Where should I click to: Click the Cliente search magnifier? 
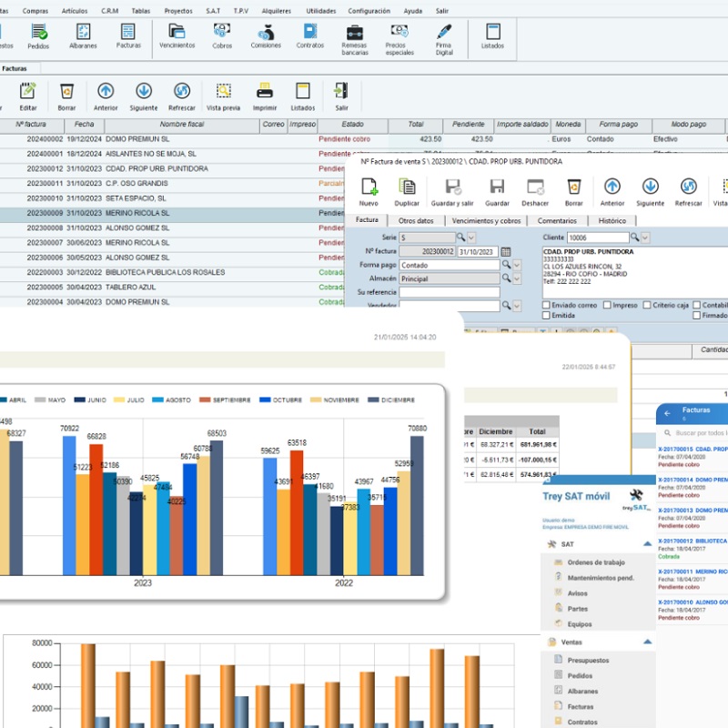click(634, 238)
